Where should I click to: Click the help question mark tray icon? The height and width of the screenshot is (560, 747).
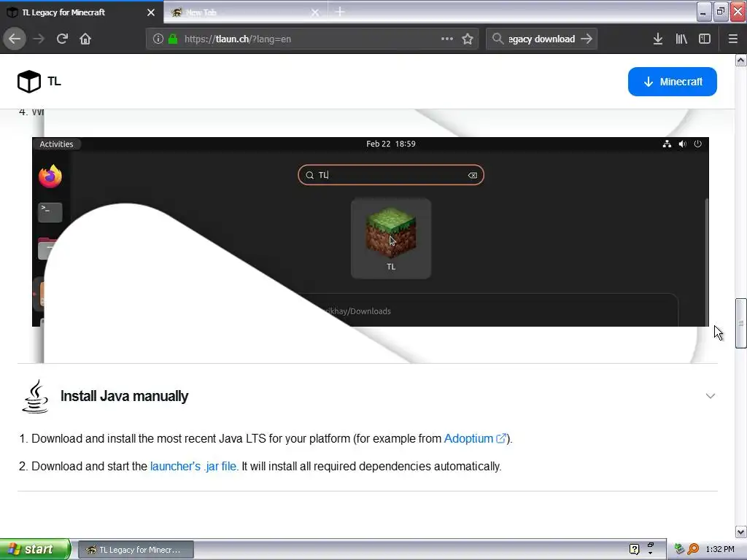coord(634,550)
